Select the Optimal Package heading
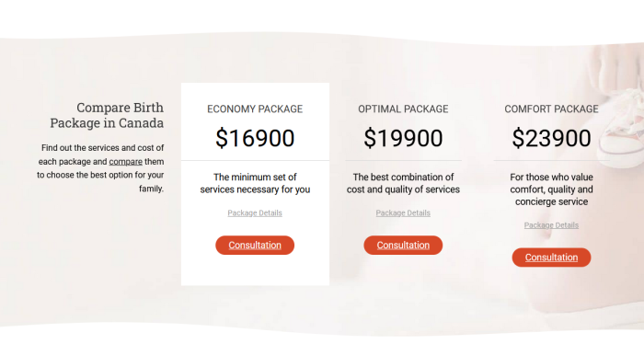Image resolution: width=644 pixels, height=344 pixels. coord(403,109)
